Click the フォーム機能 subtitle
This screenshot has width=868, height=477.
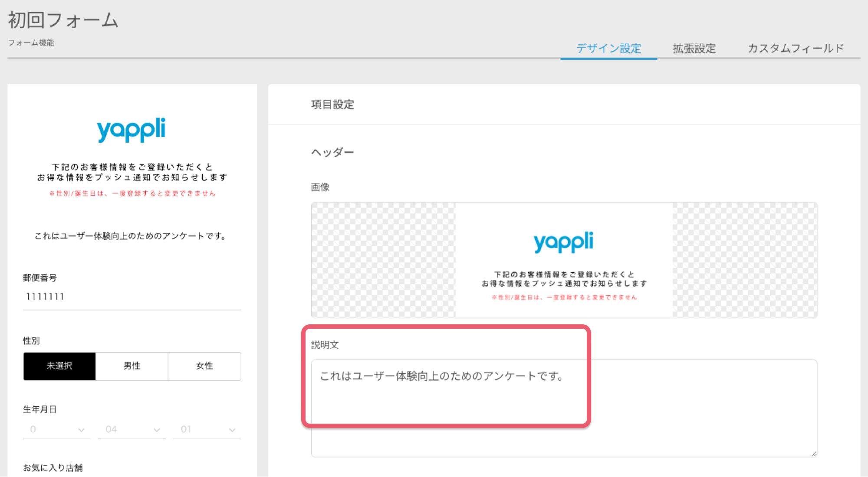tap(31, 42)
